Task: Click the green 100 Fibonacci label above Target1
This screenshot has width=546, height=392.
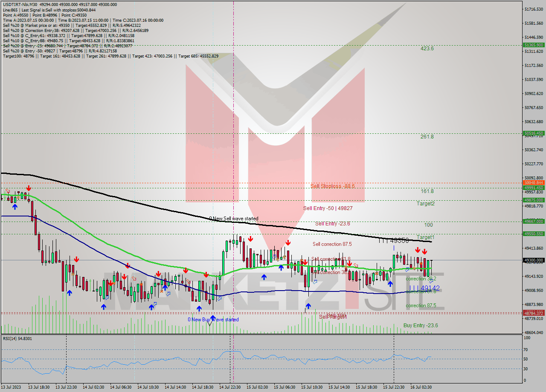Action: [429, 225]
